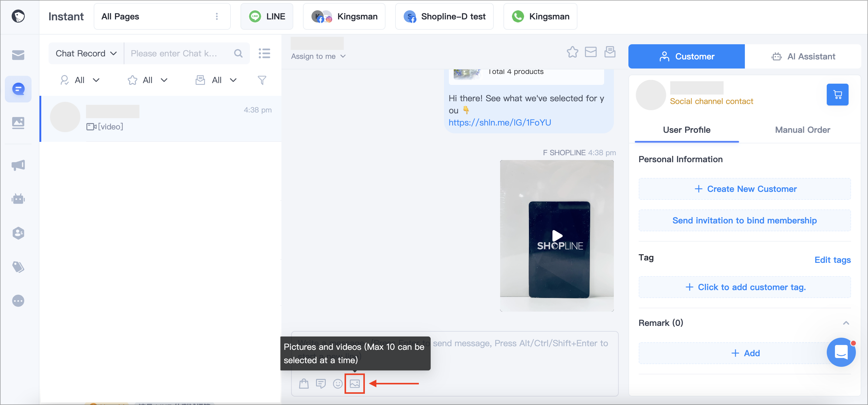Select the Customer panel tab
The image size is (868, 405).
click(686, 56)
